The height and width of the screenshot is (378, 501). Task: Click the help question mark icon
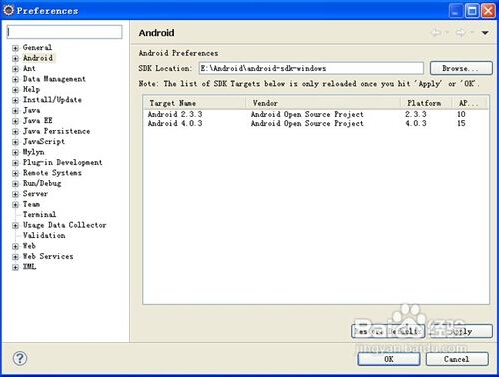point(20,359)
